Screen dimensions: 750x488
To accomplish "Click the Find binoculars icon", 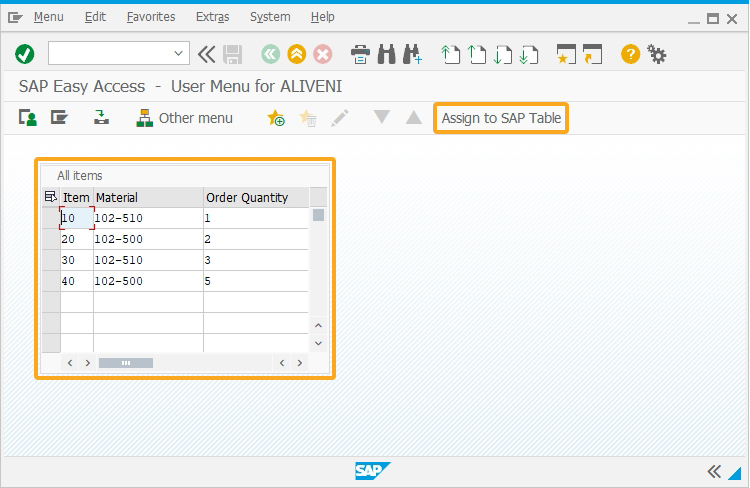I will (386, 54).
